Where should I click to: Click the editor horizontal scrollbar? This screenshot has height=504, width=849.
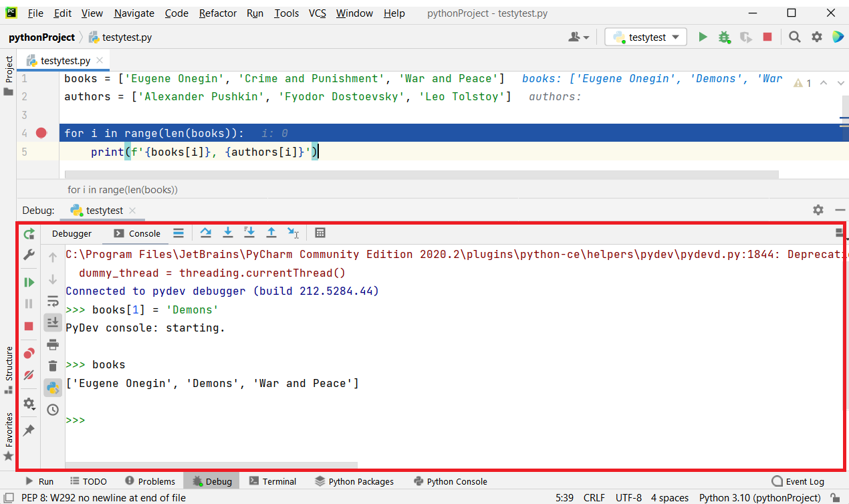click(421, 174)
